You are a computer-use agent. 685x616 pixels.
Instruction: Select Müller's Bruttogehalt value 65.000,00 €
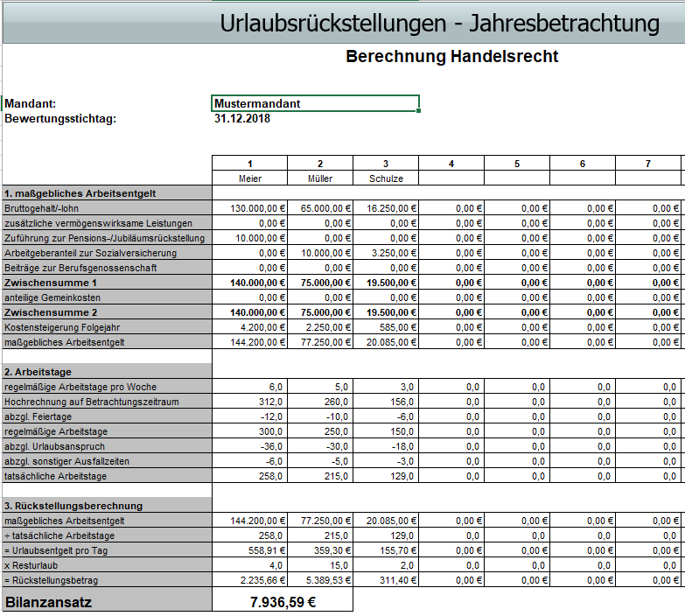point(319,208)
